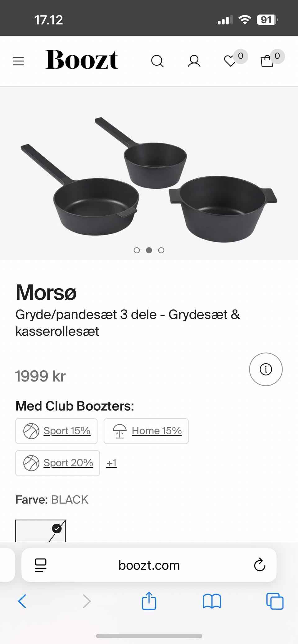Open the hamburger menu
This screenshot has height=644, width=298.
pyautogui.click(x=18, y=61)
